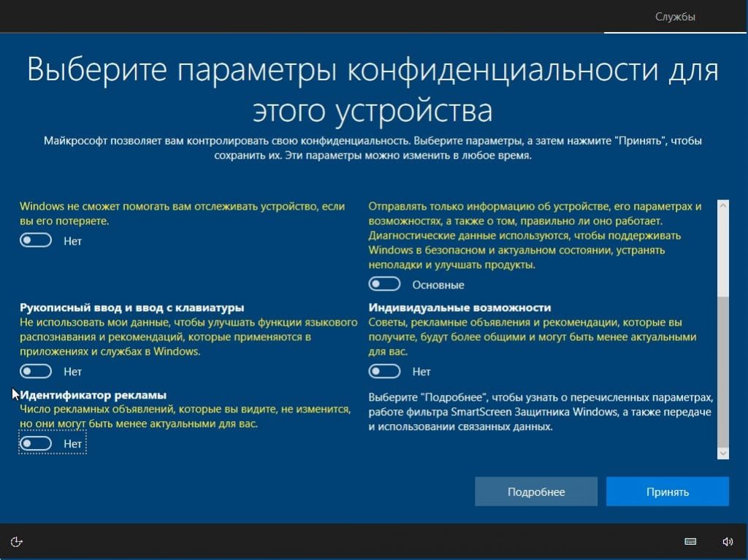Click the gray scrollbar thumb

click(723, 372)
